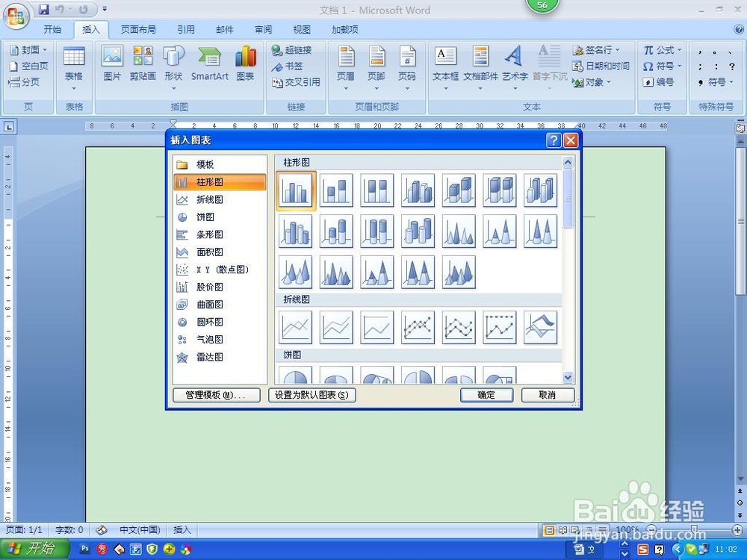Screen dimensions: 747x560
Task: Open Cover Page (封面) dropdown
Action: click(x=29, y=50)
